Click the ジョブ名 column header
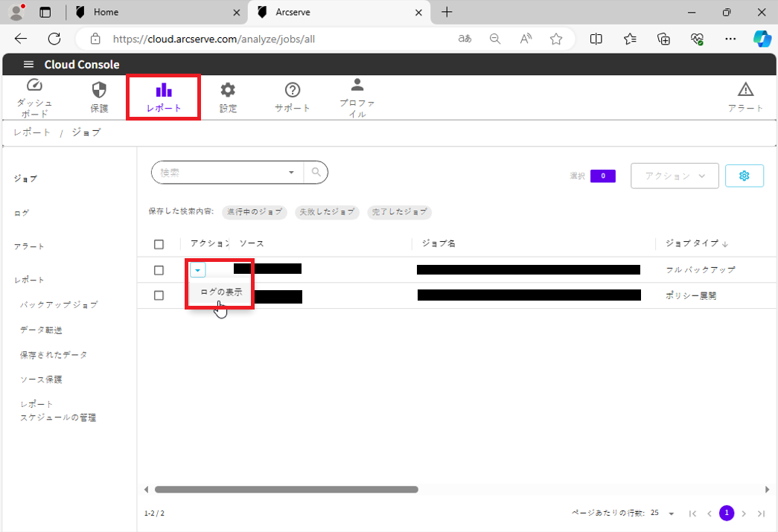This screenshot has width=778, height=532. point(439,243)
